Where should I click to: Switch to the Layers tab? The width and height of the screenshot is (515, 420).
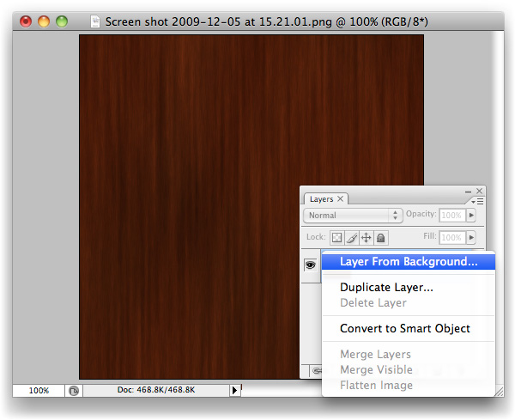pyautogui.click(x=321, y=198)
